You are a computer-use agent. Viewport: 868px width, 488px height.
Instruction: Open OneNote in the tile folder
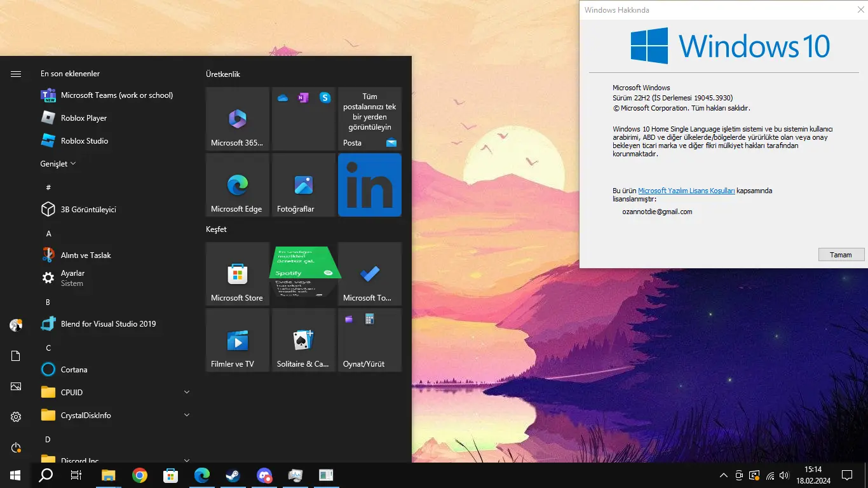303,98
